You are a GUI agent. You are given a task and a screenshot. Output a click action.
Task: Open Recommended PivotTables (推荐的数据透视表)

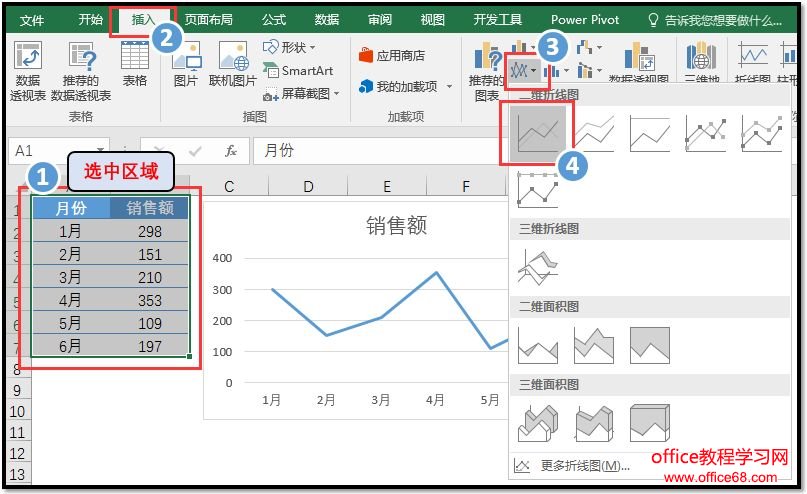tap(81, 70)
